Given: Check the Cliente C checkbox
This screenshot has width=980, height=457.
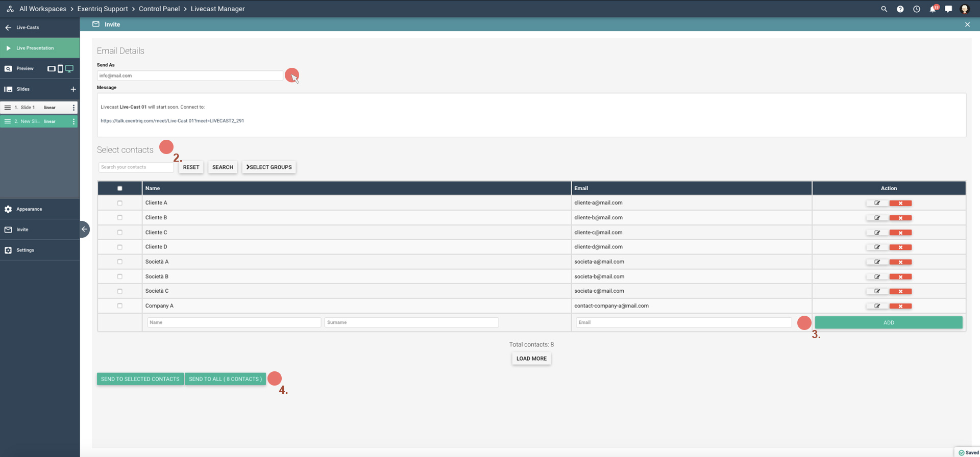Looking at the screenshot, I should coord(120,233).
